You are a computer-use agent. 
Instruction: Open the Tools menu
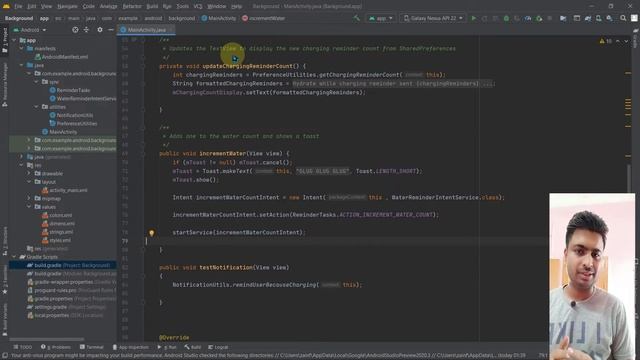pyautogui.click(x=182, y=6)
